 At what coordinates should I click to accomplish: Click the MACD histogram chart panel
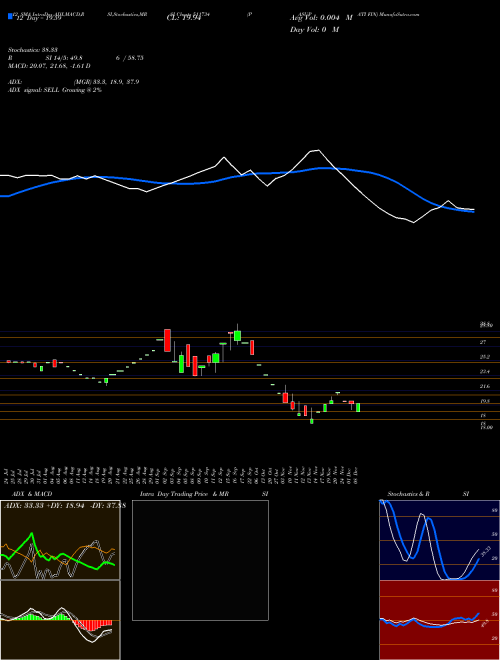(60, 620)
